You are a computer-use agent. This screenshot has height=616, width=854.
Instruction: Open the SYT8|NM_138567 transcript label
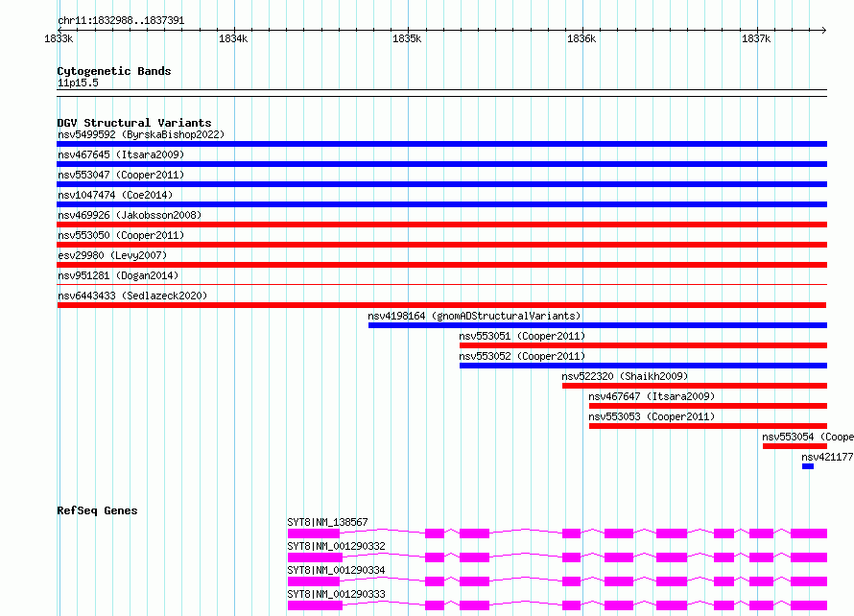[327, 522]
